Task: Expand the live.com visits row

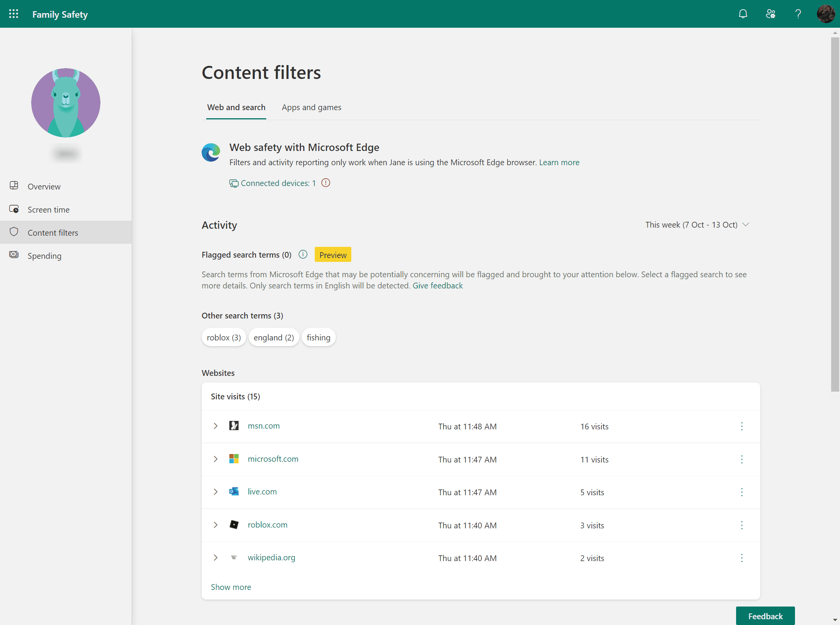Action: pyautogui.click(x=215, y=492)
